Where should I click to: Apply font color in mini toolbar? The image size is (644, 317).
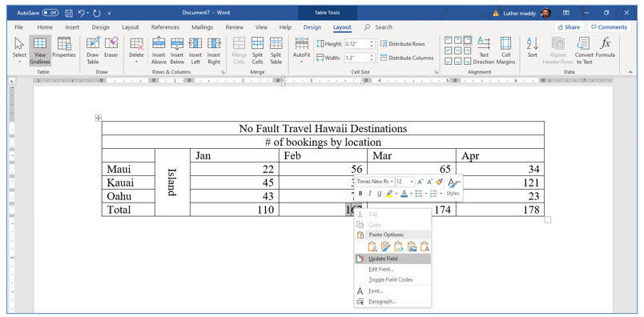(404, 194)
